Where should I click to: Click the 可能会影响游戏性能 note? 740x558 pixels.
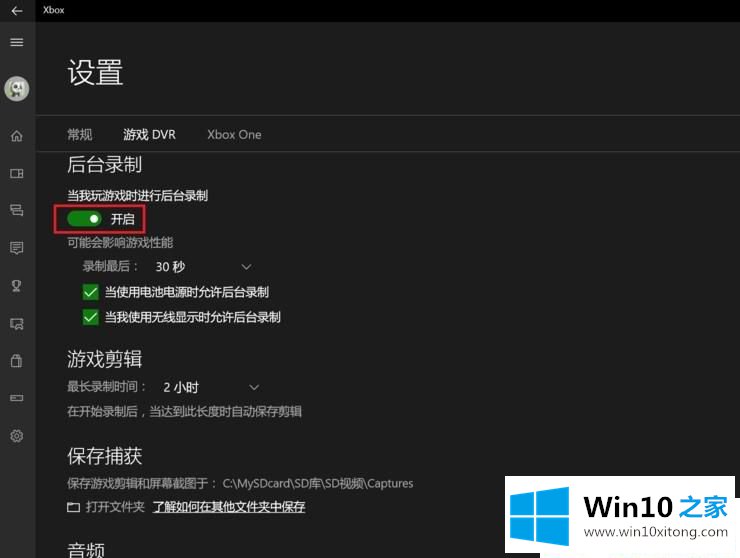click(120, 243)
